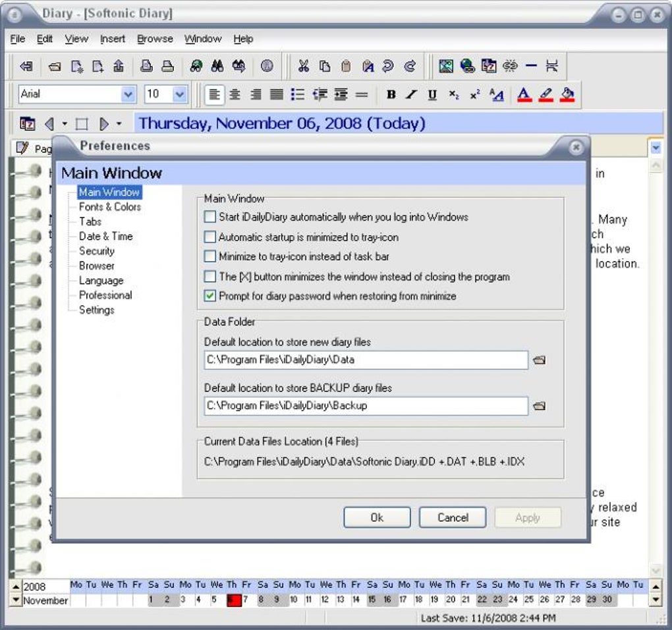Click the justify text icon
Screen dimensions: 672x630
(x=277, y=94)
